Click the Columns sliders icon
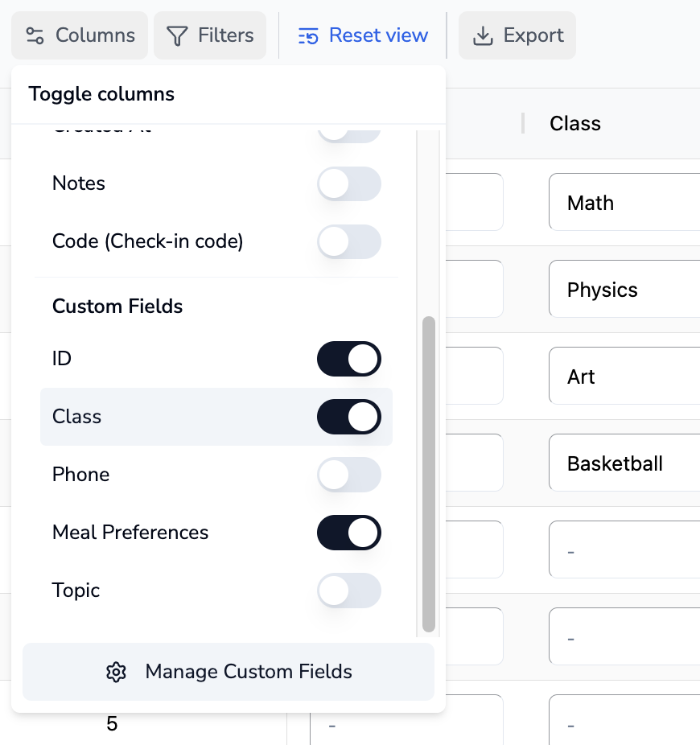 (x=35, y=36)
